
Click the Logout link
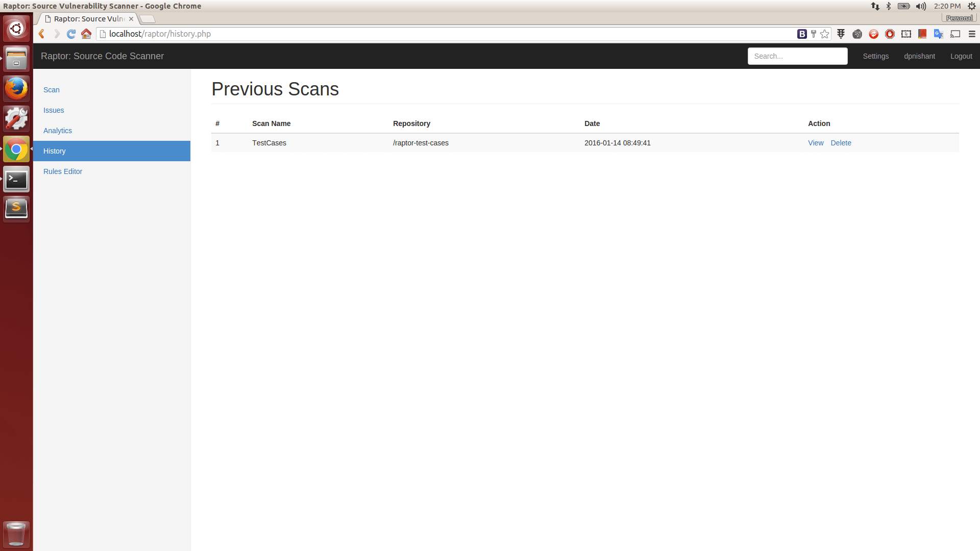961,56
